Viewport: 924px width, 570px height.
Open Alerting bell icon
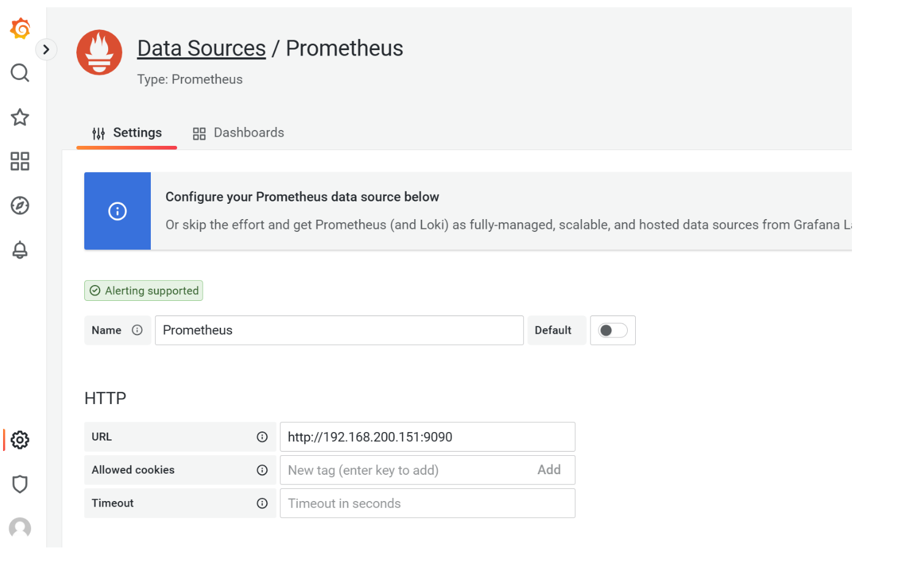(x=20, y=250)
